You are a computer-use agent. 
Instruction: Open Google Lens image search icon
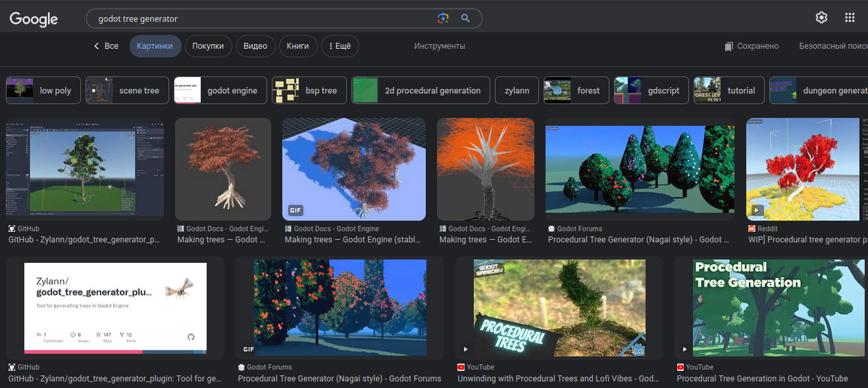pos(443,18)
